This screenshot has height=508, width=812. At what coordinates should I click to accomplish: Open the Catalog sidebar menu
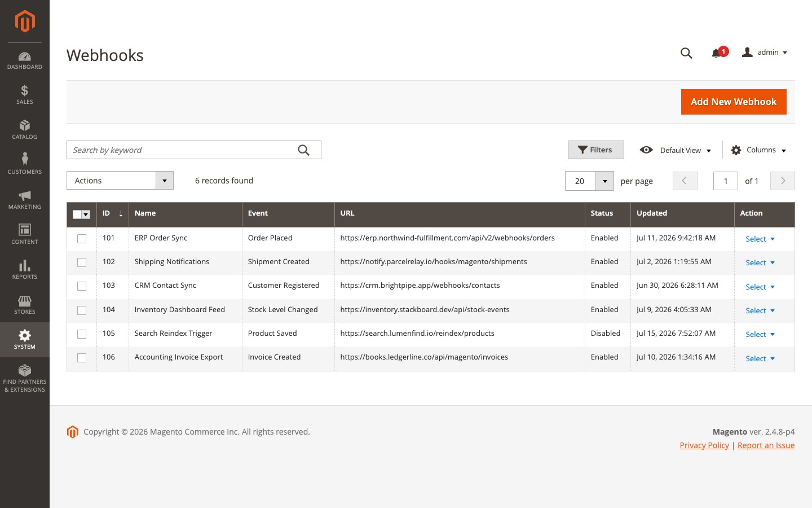click(x=25, y=129)
